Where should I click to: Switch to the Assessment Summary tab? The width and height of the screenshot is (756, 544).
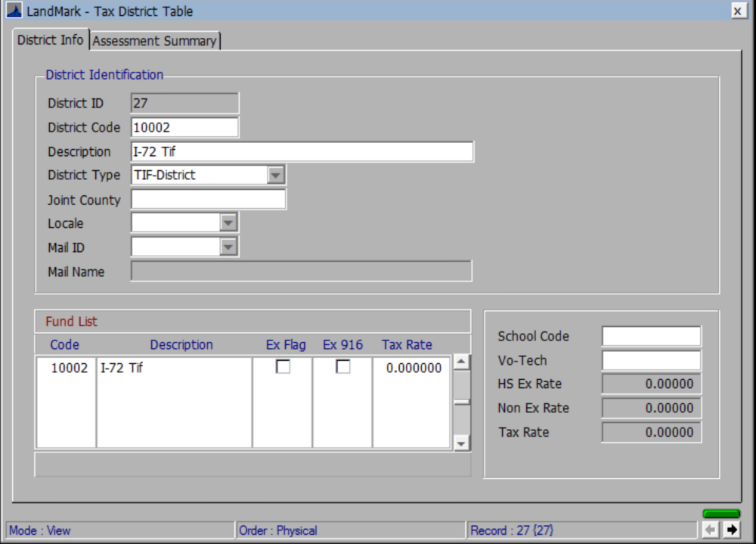154,40
